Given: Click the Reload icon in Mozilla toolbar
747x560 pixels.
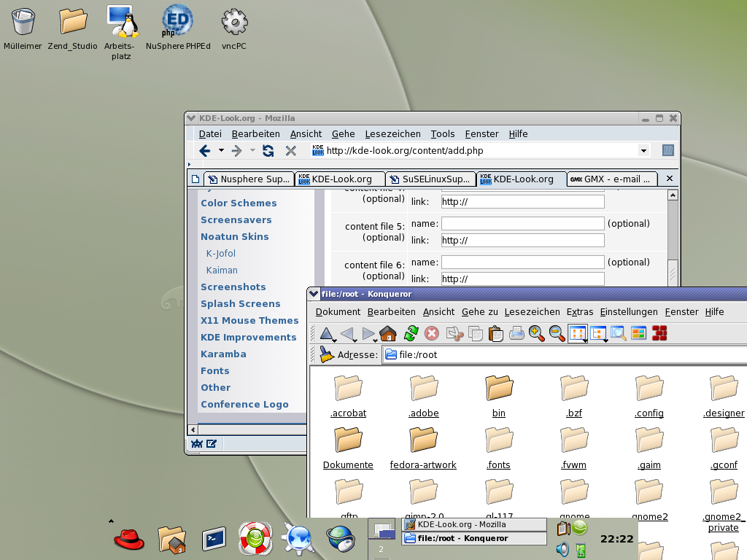Looking at the screenshot, I should tap(268, 151).
